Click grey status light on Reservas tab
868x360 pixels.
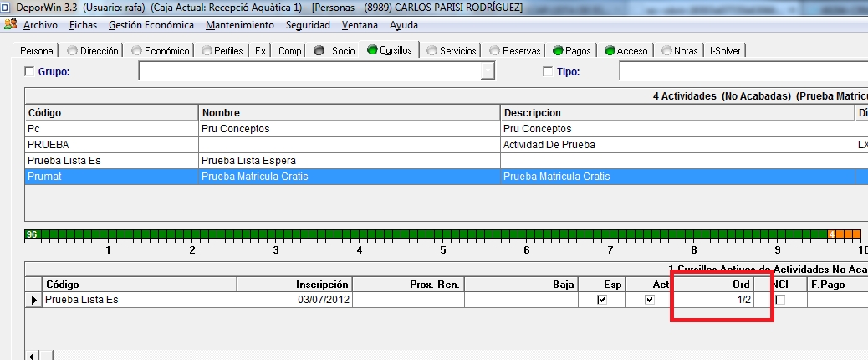point(494,50)
